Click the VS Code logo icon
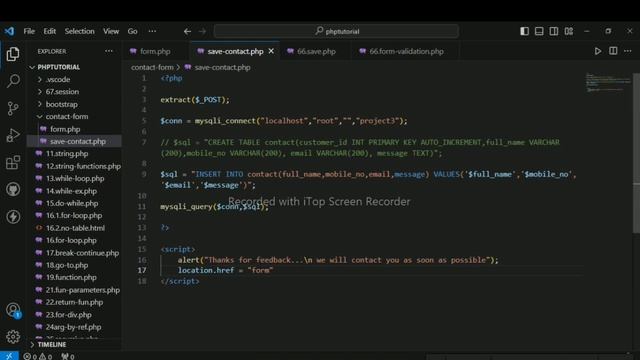 tap(9, 31)
